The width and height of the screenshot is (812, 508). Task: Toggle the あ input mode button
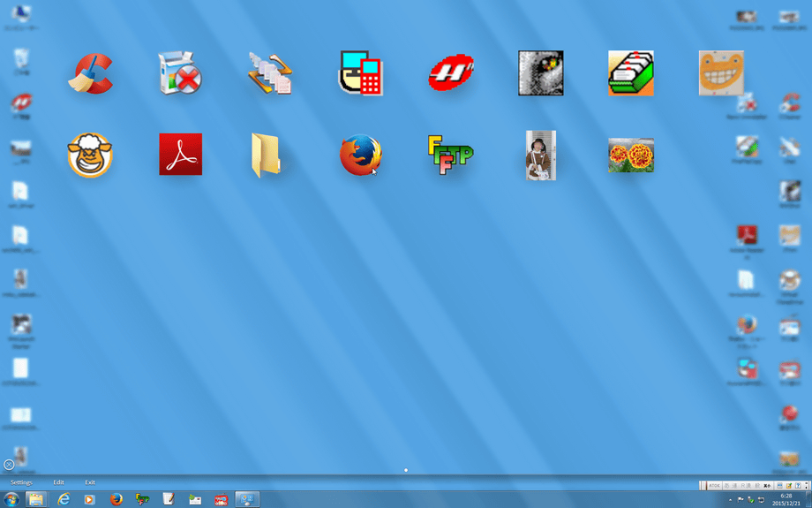point(727,486)
